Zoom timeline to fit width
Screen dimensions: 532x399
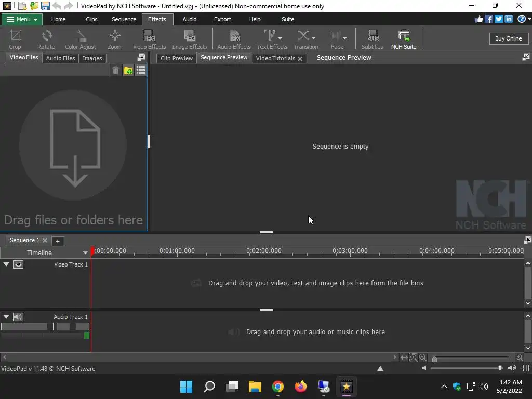pyautogui.click(x=404, y=357)
